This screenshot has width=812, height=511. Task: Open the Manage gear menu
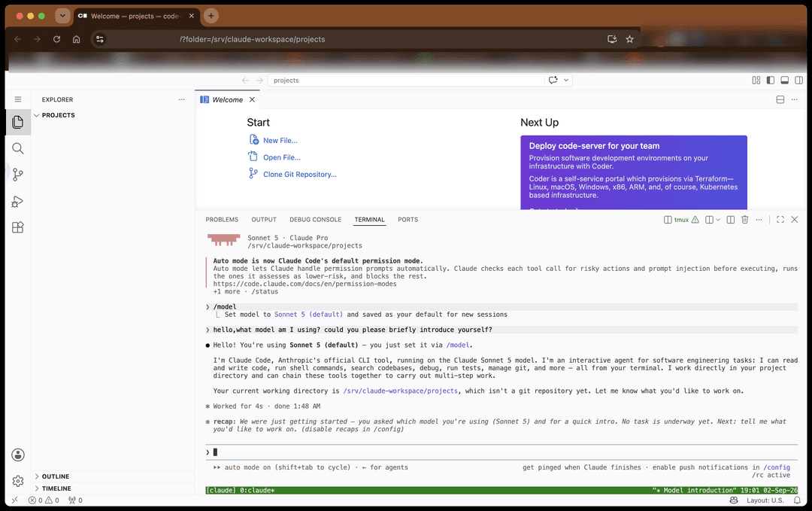pos(17,481)
